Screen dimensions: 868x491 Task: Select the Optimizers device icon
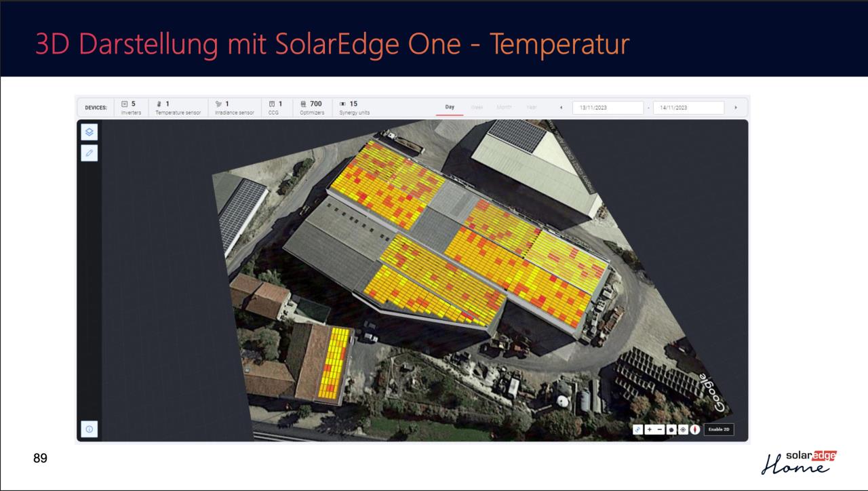(x=304, y=104)
